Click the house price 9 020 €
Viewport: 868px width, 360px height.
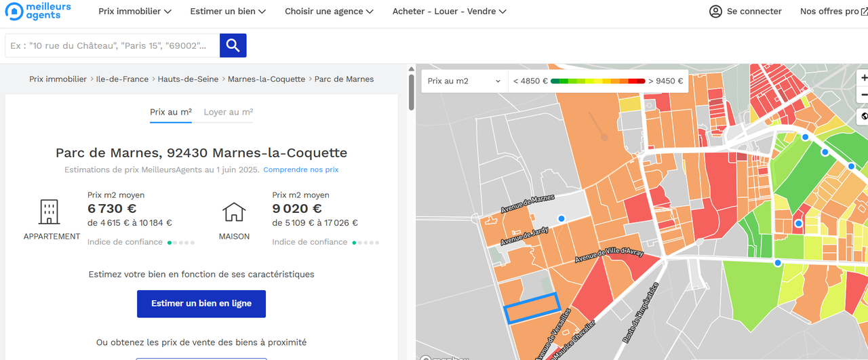coord(297,209)
